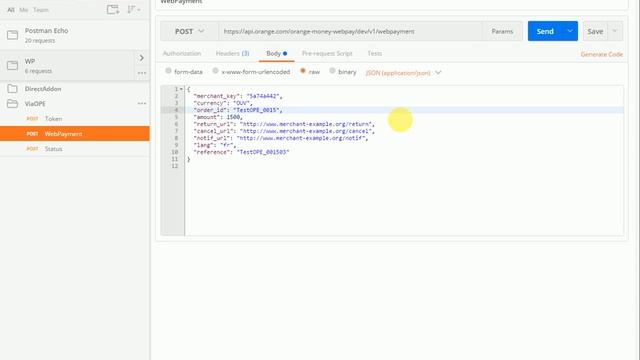The width and height of the screenshot is (640, 360).
Task: Select the WP collection
Action: coord(67,66)
